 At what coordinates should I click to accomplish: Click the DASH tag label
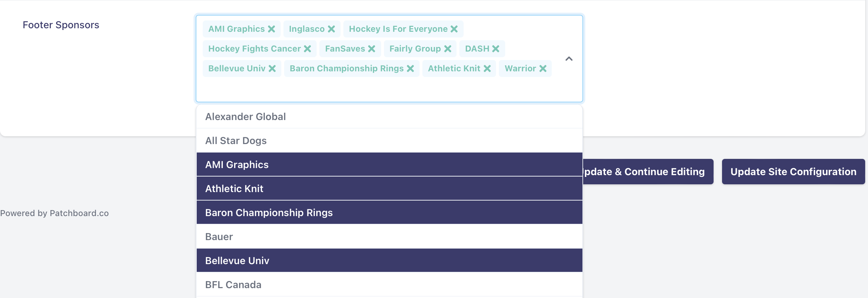click(477, 49)
